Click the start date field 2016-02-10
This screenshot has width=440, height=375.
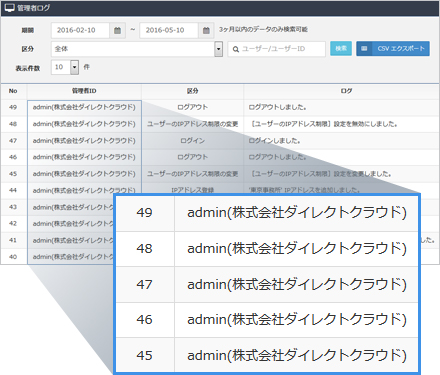pos(80,30)
